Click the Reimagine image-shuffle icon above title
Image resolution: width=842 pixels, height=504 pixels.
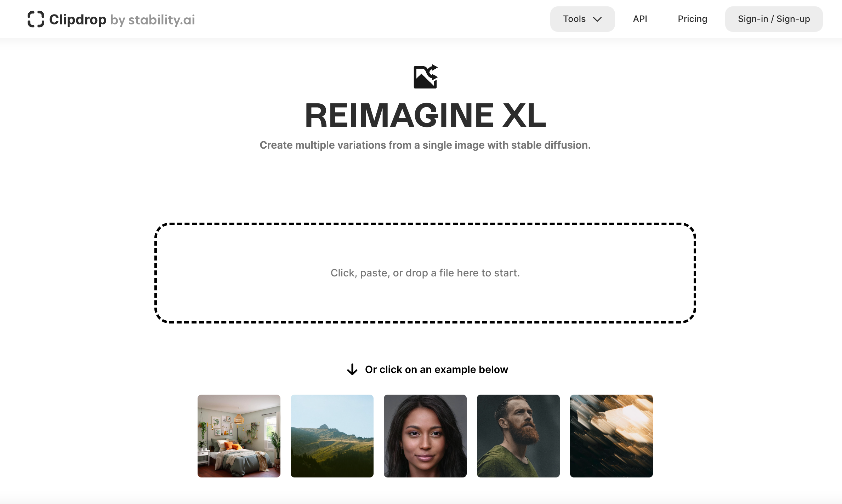coord(426,76)
